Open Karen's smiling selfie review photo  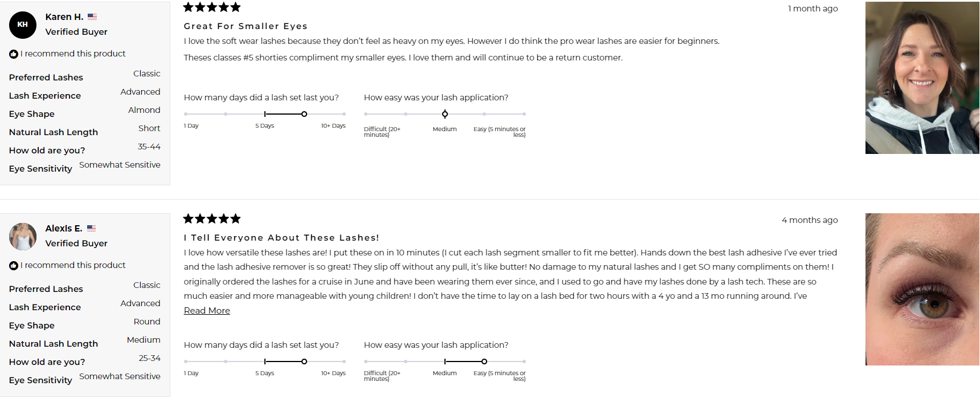(922, 78)
